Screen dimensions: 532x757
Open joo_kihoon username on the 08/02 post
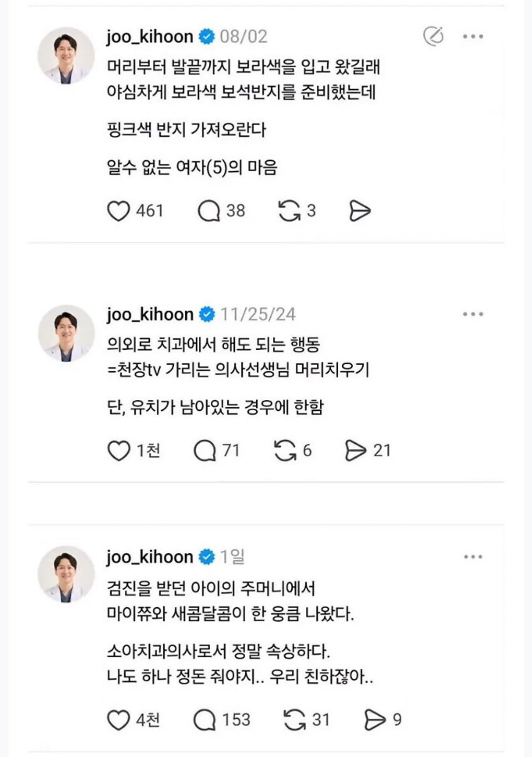[150, 36]
